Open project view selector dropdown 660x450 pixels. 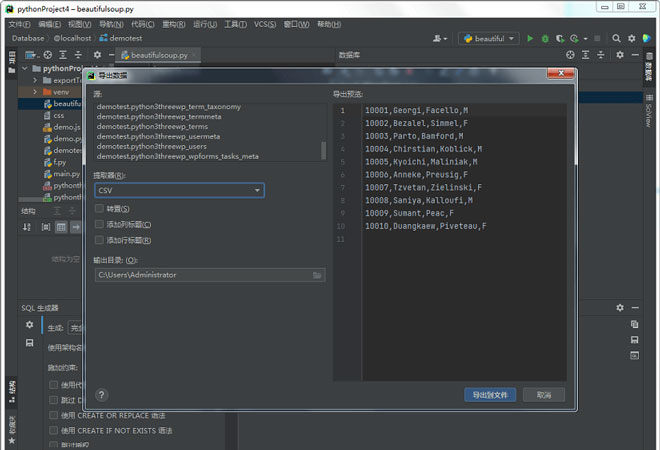click(32, 55)
